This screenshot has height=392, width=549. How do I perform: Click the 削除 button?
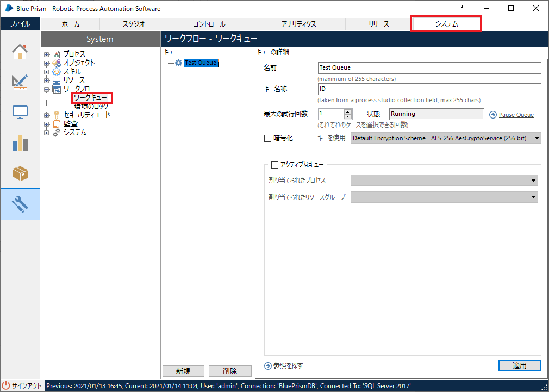(x=230, y=371)
